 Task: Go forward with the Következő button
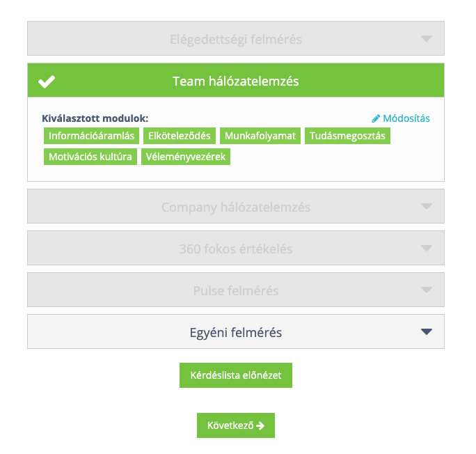pyautogui.click(x=235, y=425)
